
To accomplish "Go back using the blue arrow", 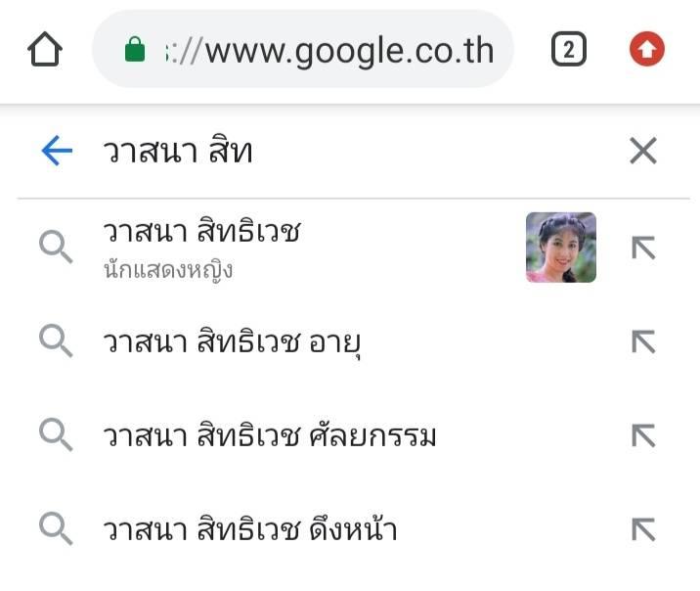I will (x=57, y=151).
